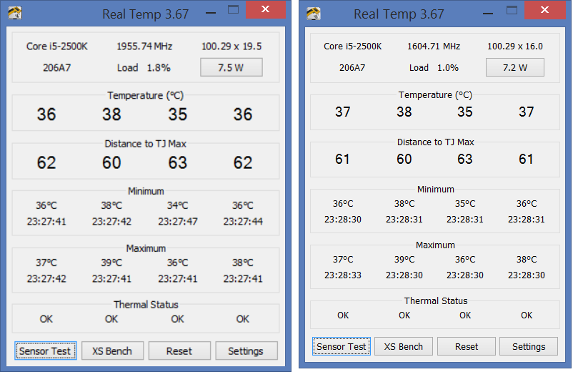The height and width of the screenshot is (377, 588).
Task: Click Temperature (°C) heading in left window
Action: pos(146,95)
